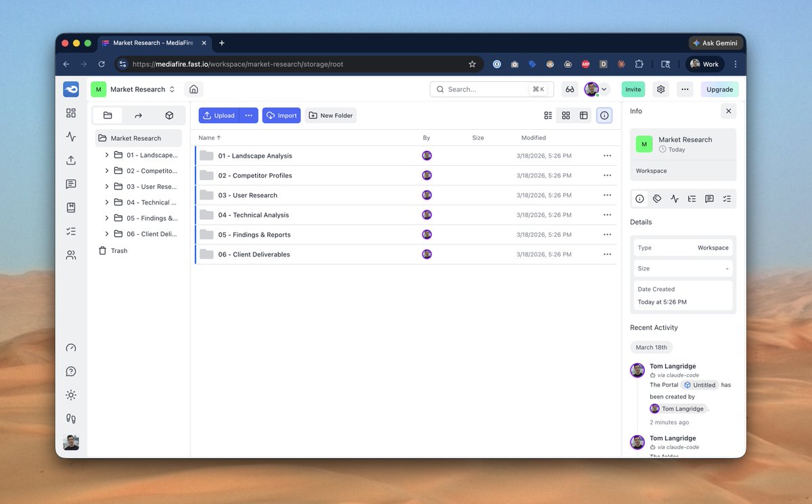Select the checklist tab in Info panel
This screenshot has width=812, height=504.
click(x=727, y=199)
